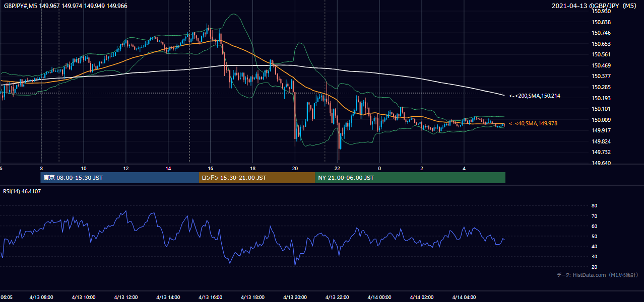Click the NY 21:00-06:00 JST session bar

[410, 178]
